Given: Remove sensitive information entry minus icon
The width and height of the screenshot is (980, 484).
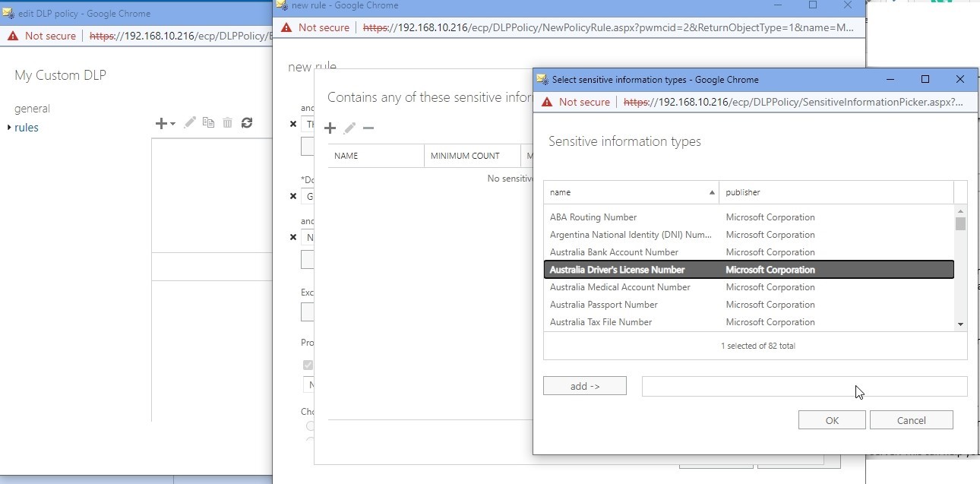Looking at the screenshot, I should point(368,128).
